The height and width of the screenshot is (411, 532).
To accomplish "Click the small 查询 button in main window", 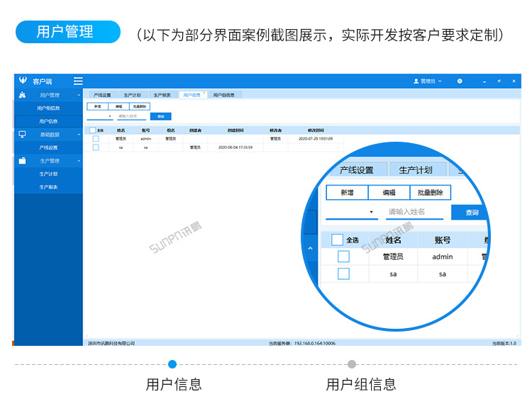I will (x=161, y=116).
